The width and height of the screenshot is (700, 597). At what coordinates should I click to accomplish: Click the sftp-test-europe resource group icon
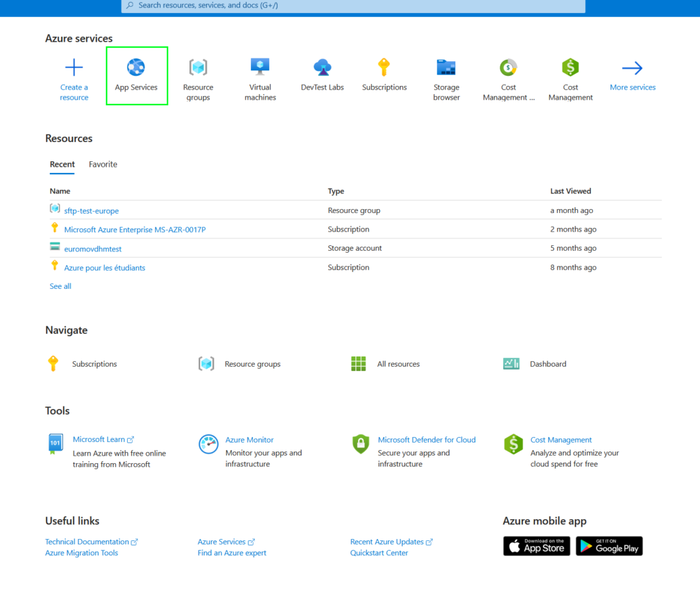55,208
